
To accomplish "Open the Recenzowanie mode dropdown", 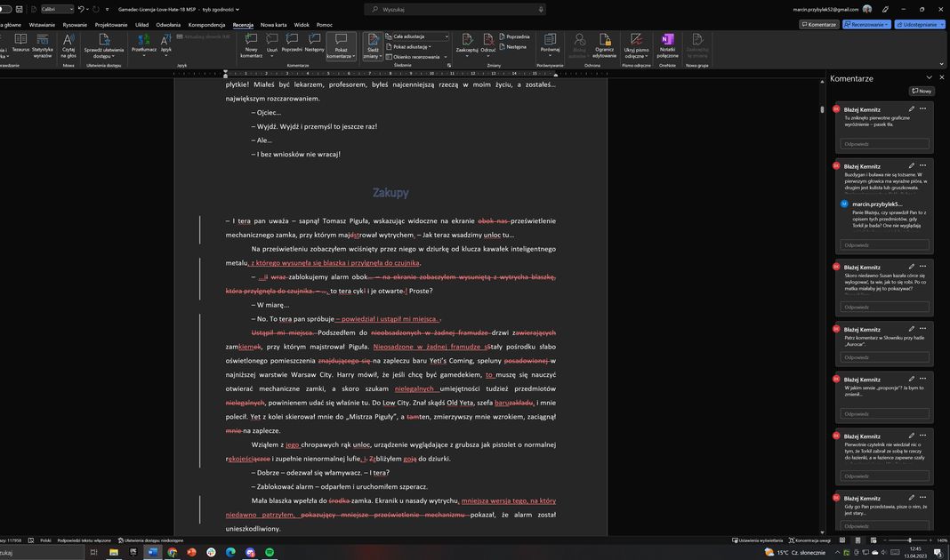I will click(x=865, y=25).
